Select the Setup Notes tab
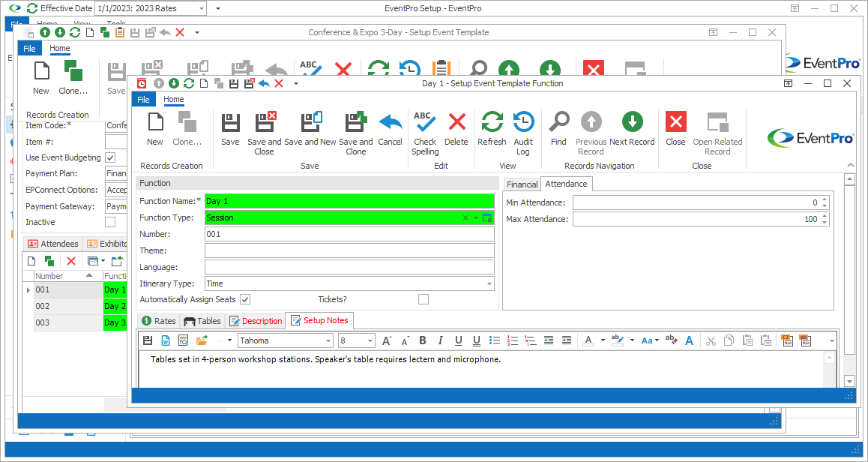 coord(319,320)
